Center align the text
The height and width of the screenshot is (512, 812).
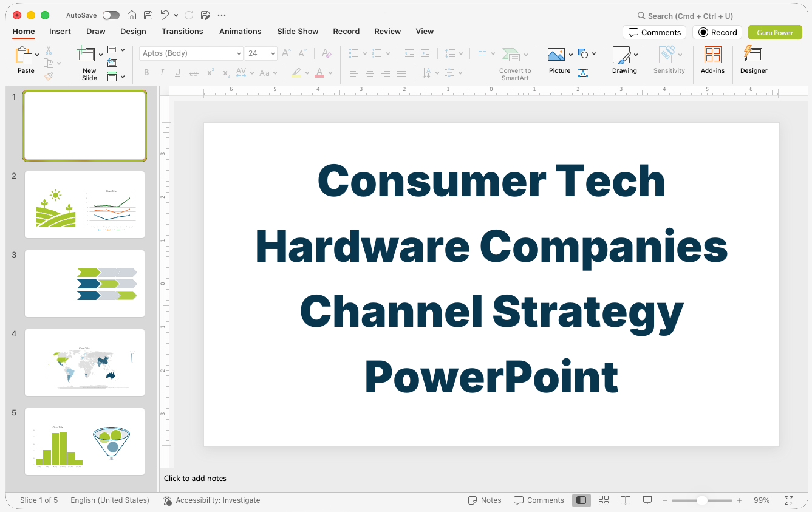[x=370, y=73]
